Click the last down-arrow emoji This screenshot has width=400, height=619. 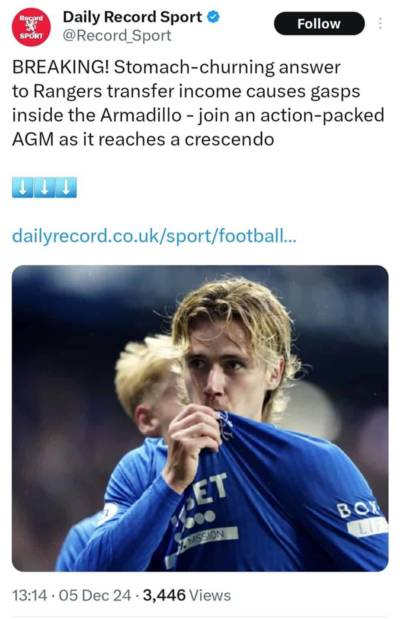coord(66,188)
